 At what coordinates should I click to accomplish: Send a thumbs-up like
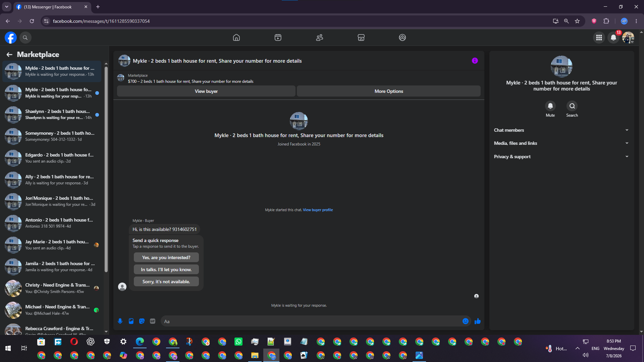tap(478, 321)
